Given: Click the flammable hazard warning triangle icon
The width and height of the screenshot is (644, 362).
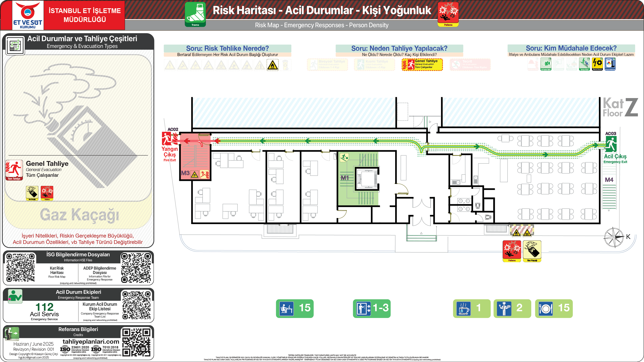Looking at the screenshot, I should click(272, 65).
